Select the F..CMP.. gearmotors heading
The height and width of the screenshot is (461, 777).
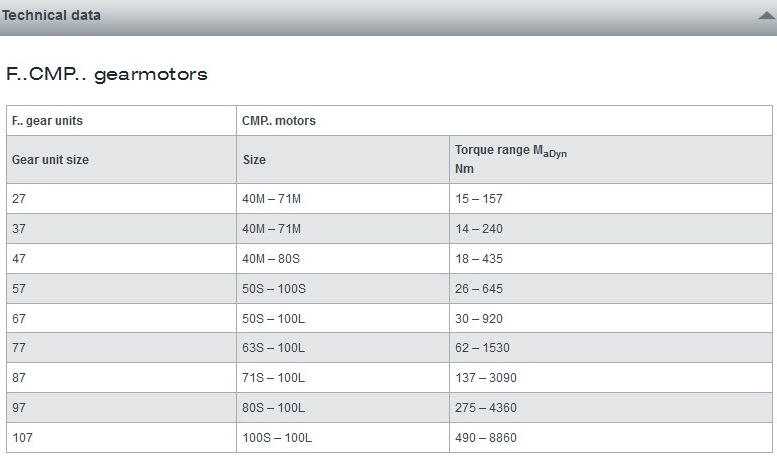coord(107,74)
